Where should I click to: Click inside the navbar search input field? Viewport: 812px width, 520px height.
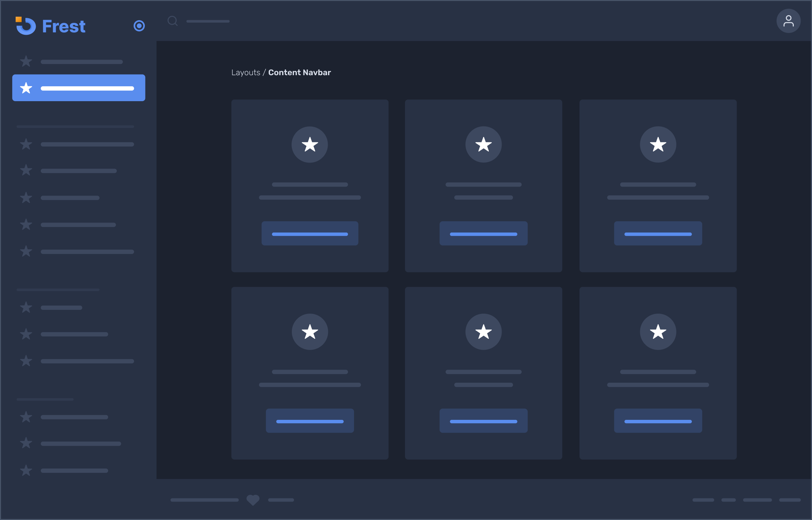(208, 21)
